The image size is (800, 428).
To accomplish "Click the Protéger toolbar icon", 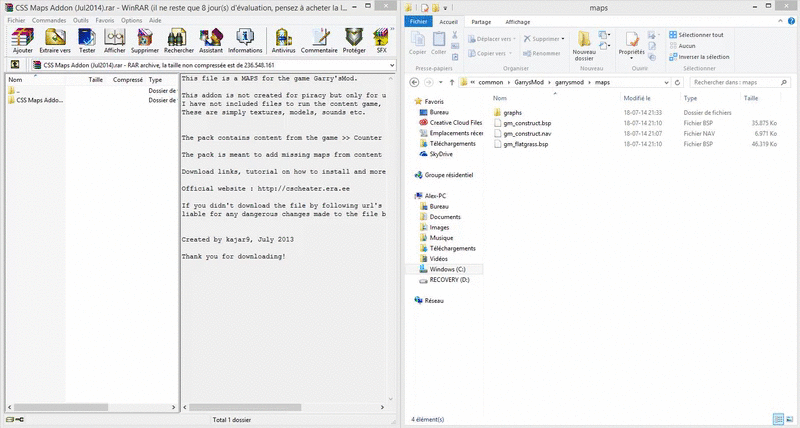I will pos(354,37).
